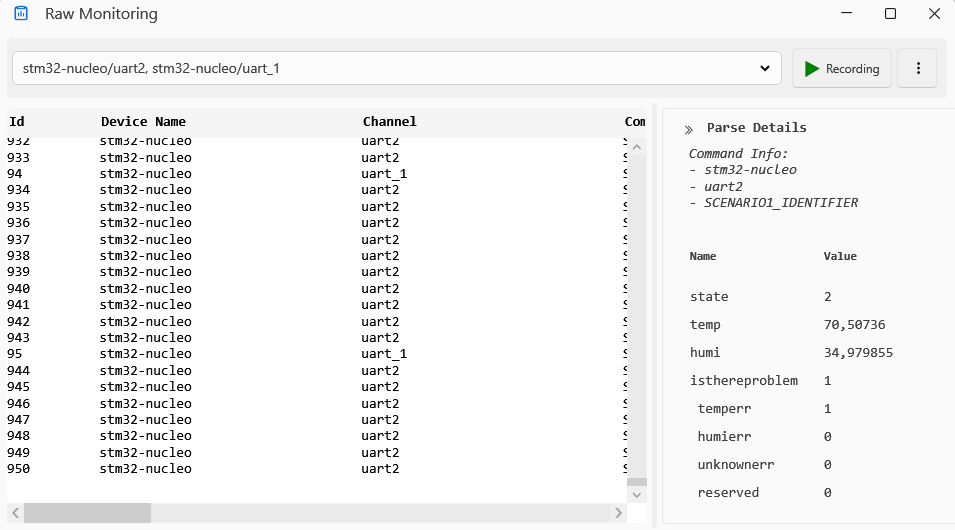Open the three-dot more options menu
The width and height of the screenshot is (955, 530).
(x=918, y=68)
